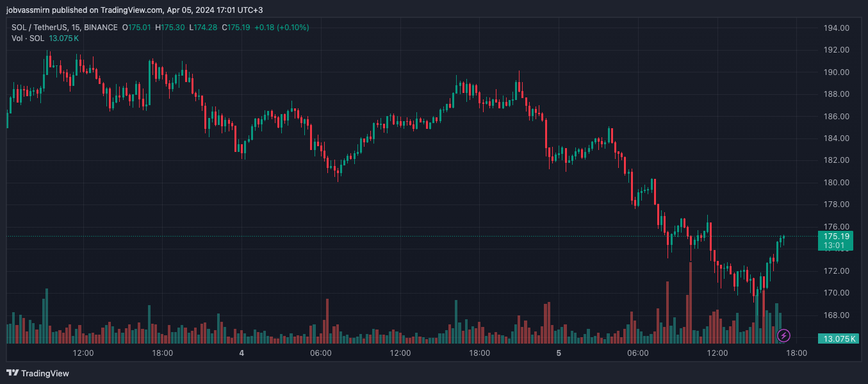Screen dimensions: 868x384
Task: Click the 182.00 price axis label
Action: click(x=837, y=160)
